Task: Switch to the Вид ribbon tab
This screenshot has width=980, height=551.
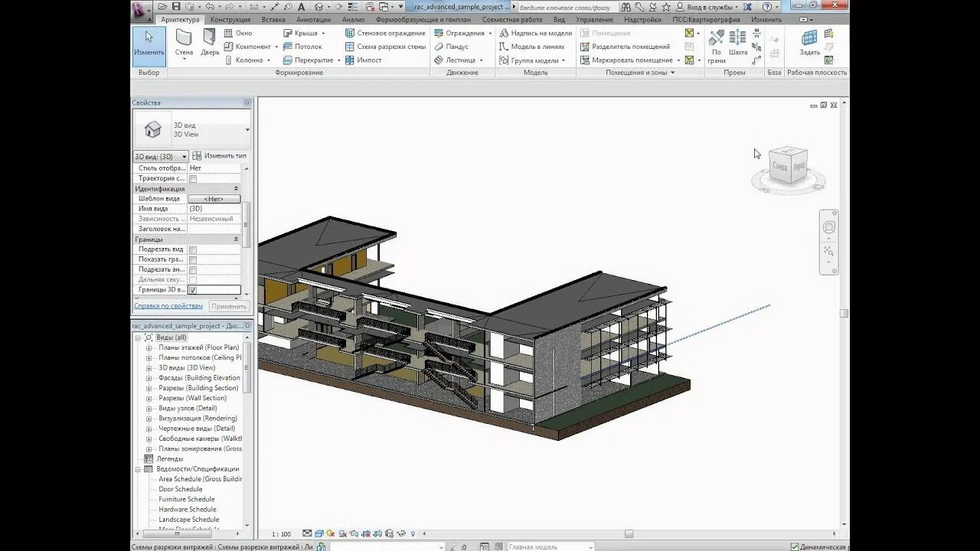Action: [x=560, y=20]
